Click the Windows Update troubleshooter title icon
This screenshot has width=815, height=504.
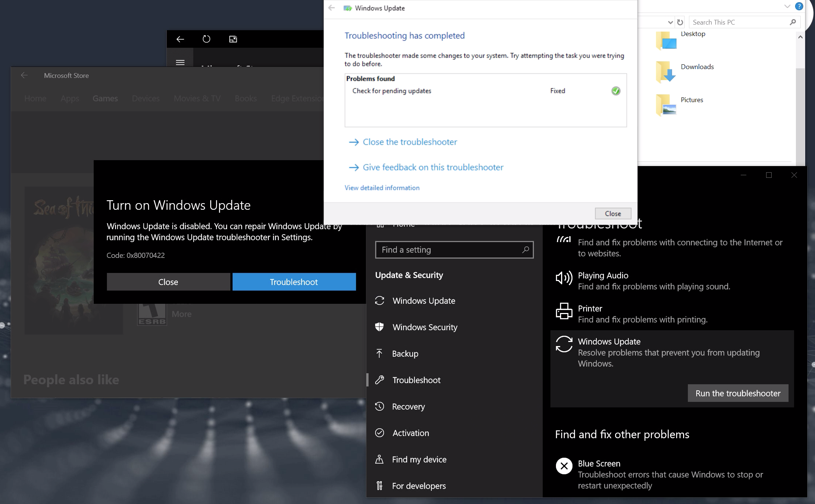pyautogui.click(x=347, y=8)
